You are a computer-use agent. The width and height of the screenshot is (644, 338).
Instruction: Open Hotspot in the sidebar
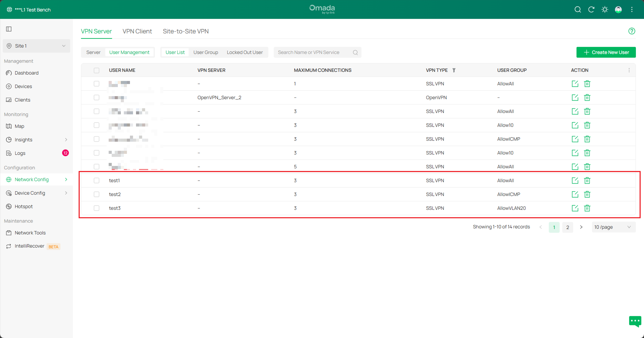[x=24, y=207]
